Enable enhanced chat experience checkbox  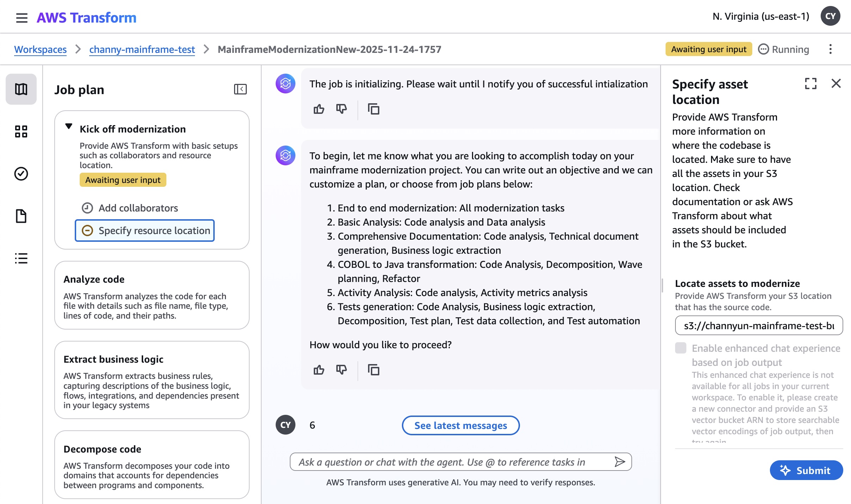point(681,348)
